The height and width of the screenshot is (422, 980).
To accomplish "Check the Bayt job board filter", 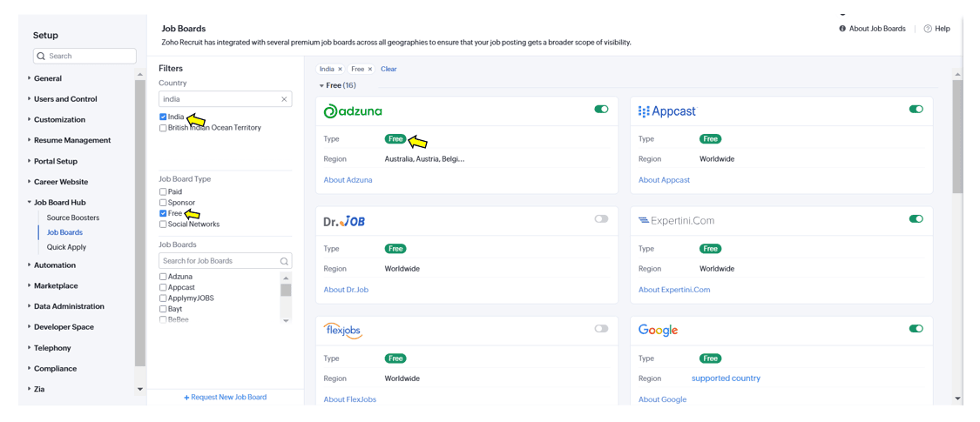I will pos(163,309).
